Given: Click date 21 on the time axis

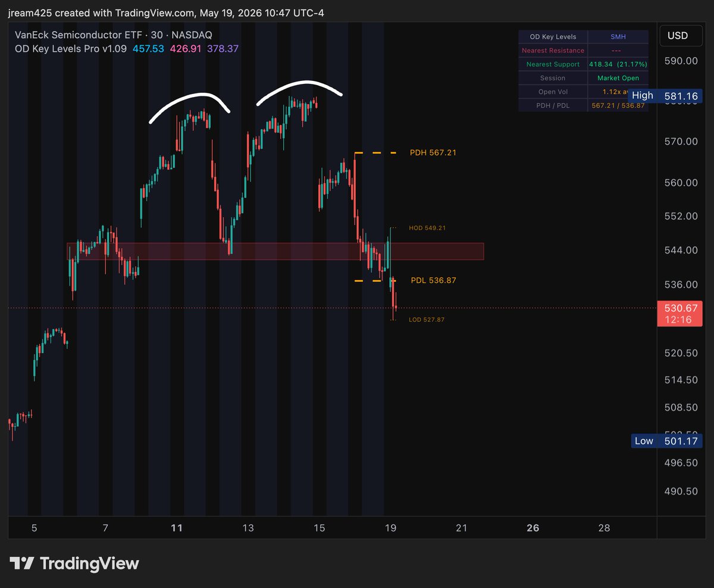Looking at the screenshot, I should [462, 528].
